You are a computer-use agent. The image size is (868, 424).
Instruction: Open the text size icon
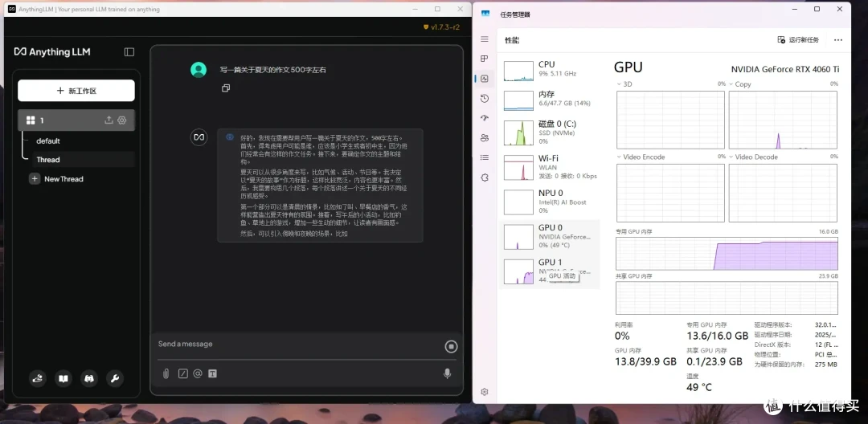point(212,373)
